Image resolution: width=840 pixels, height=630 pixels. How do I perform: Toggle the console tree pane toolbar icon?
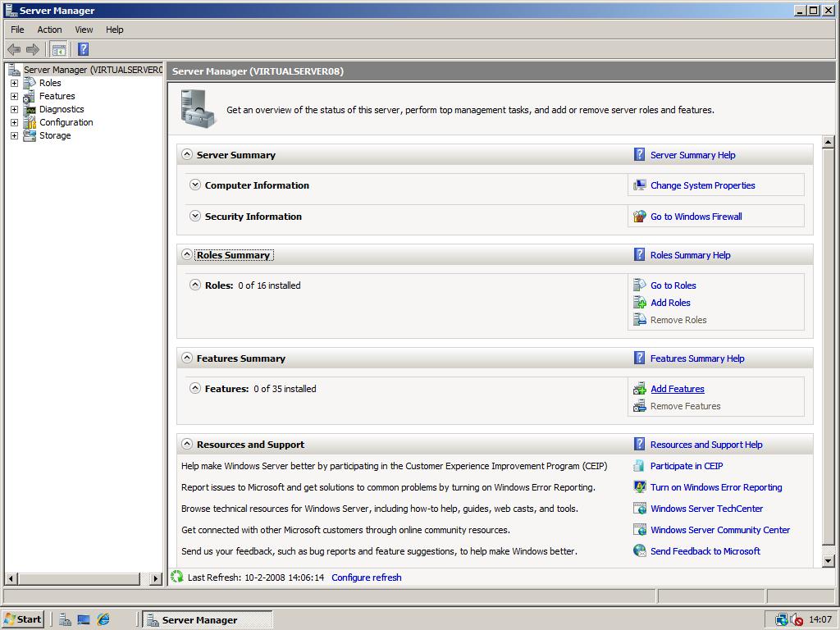click(59, 50)
